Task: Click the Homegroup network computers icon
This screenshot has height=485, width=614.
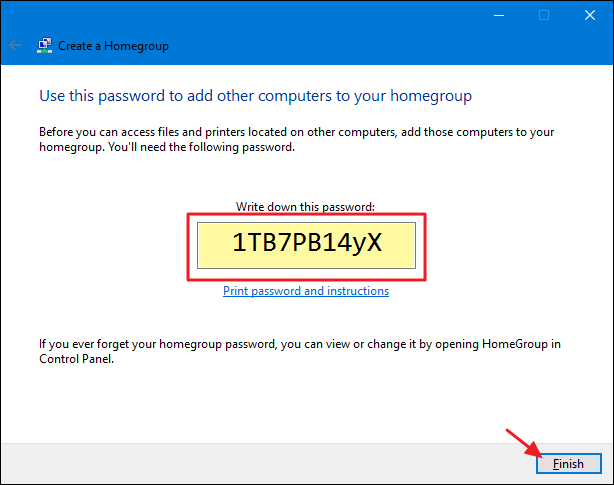Action: pos(45,45)
